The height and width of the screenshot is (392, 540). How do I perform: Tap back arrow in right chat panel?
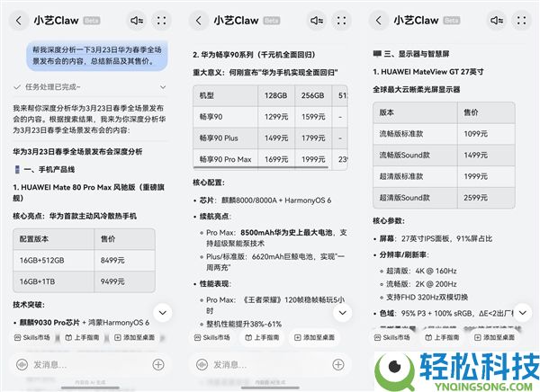click(379, 21)
